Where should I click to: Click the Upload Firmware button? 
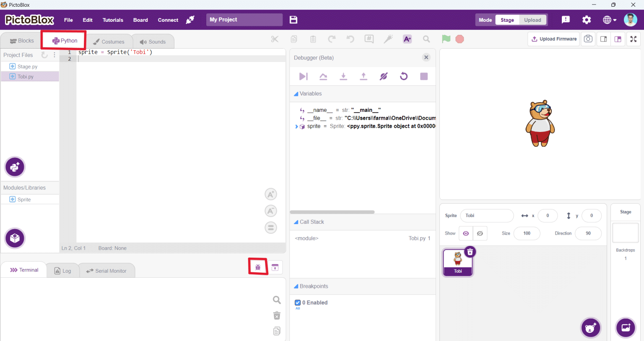[554, 39]
